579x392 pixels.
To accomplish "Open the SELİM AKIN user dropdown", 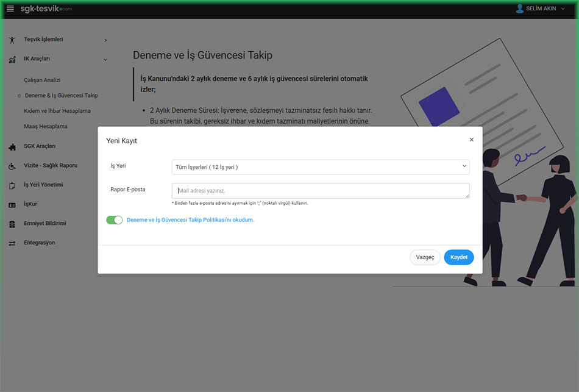I will click(x=544, y=9).
